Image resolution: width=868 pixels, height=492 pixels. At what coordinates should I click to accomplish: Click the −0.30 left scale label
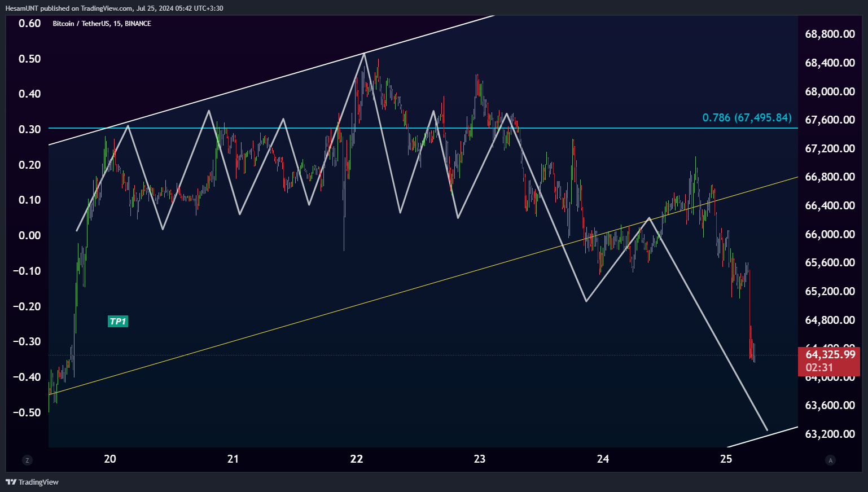tap(27, 341)
